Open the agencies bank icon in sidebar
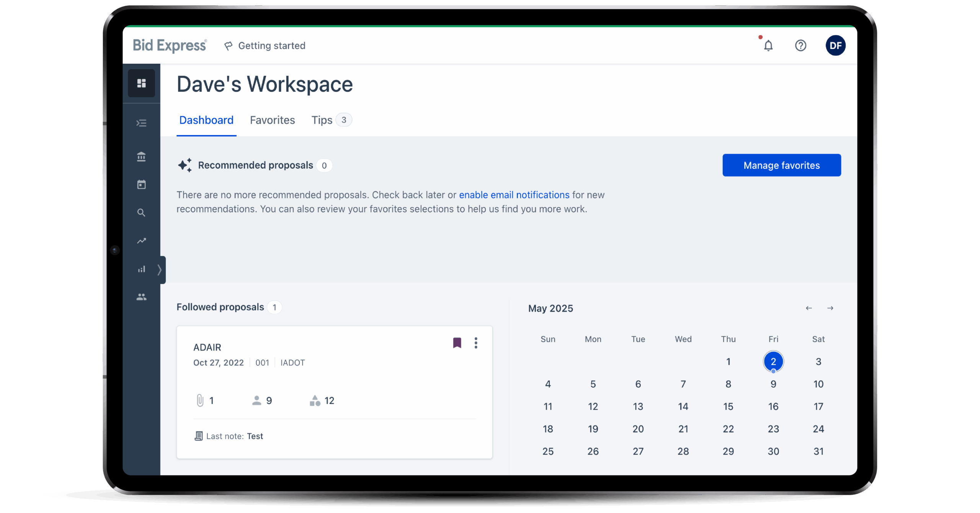The image size is (980, 513). pyautogui.click(x=141, y=157)
